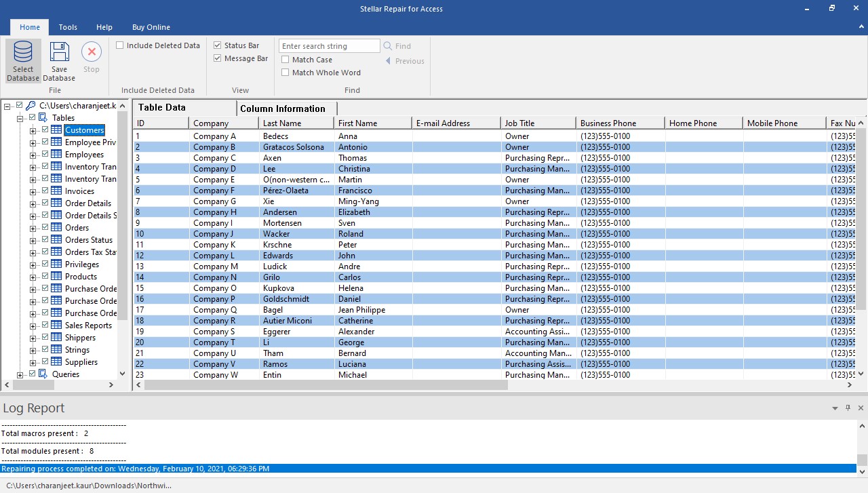Select the Customers table icon in tree

(56, 130)
